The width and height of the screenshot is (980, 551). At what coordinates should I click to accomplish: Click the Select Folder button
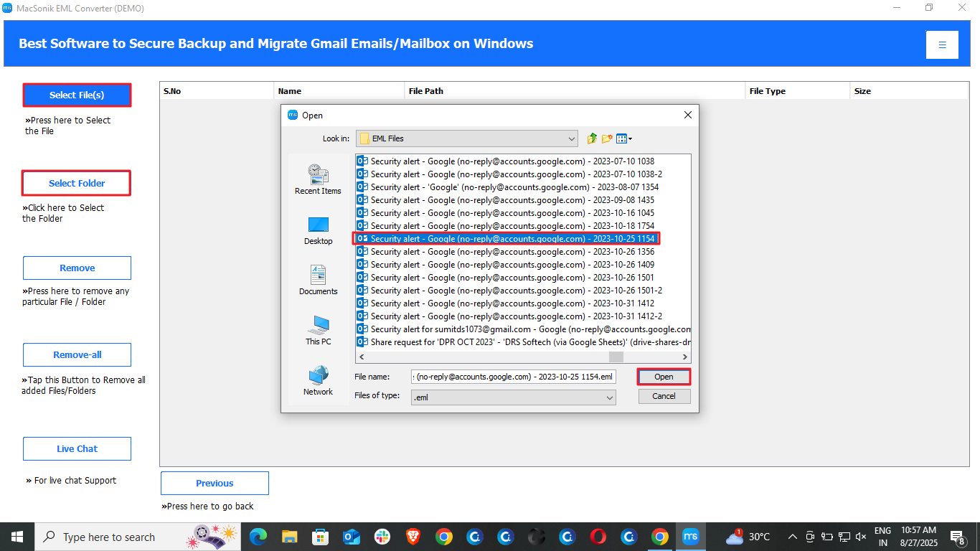77,183
